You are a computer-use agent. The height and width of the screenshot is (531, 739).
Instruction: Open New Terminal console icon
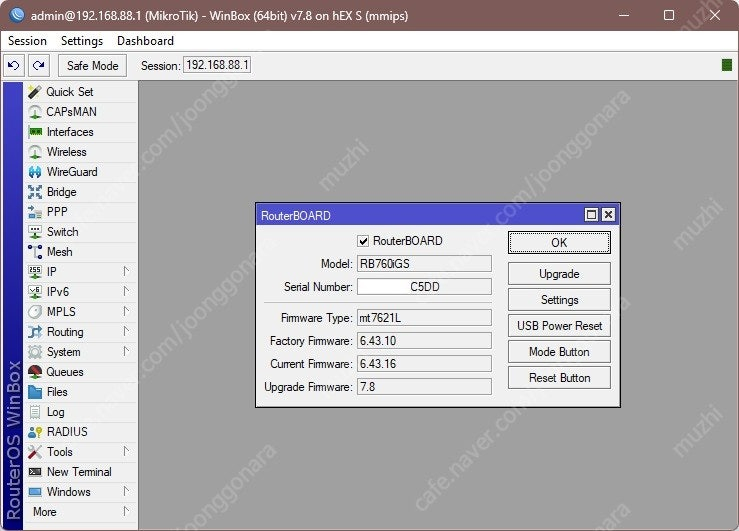click(35, 472)
